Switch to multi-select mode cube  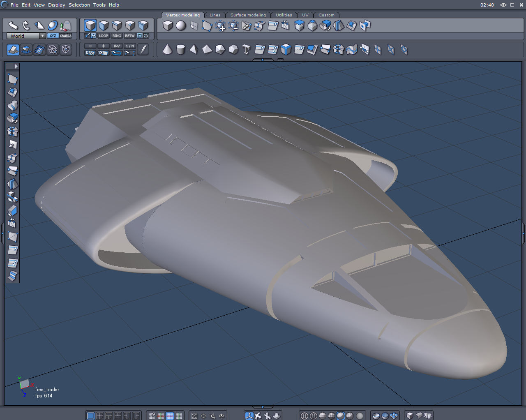point(143,25)
